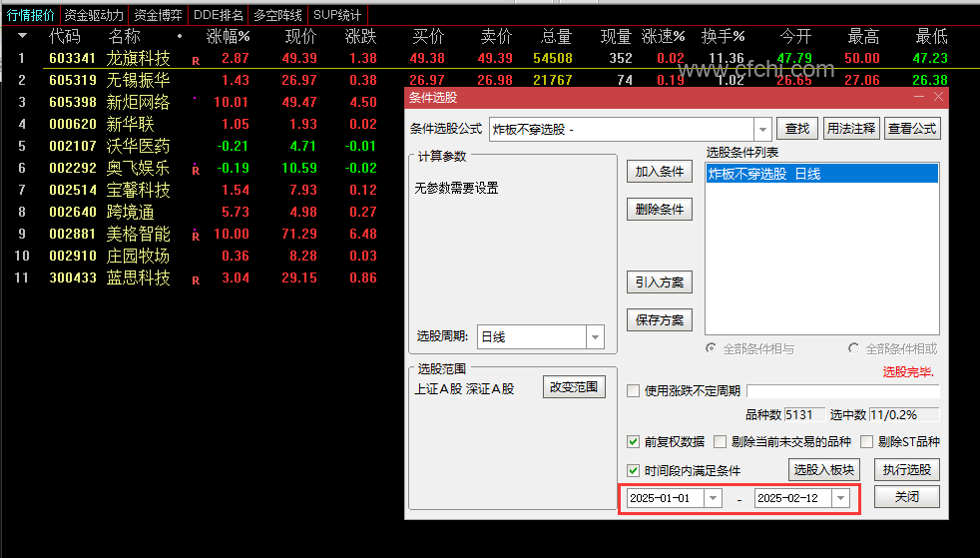Screen dimensions: 980x558
Task: Click the 删除条件 button
Action: click(x=660, y=210)
